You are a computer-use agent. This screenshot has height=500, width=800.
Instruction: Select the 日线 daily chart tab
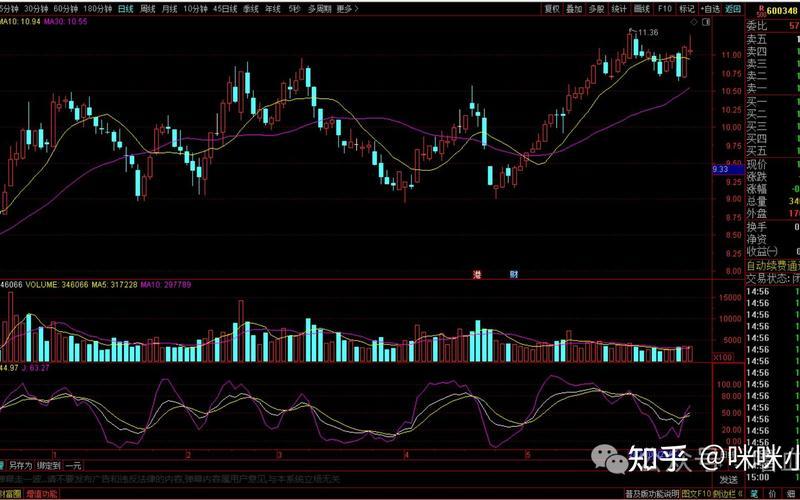pos(126,9)
